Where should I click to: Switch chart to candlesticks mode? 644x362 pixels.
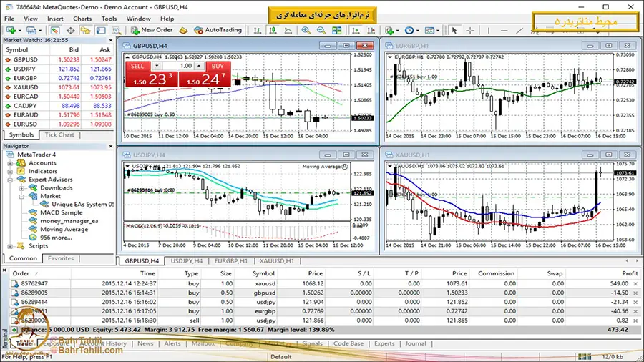tap(273, 30)
